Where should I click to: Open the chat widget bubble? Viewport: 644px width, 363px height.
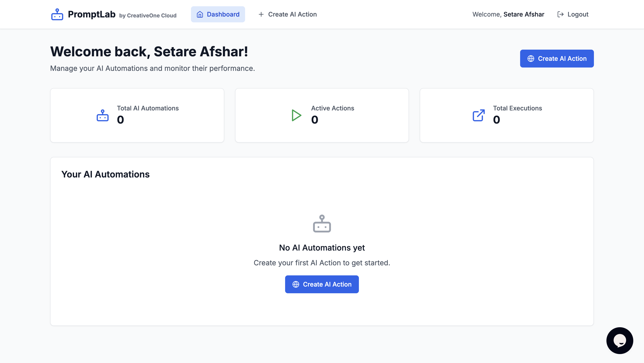(x=619, y=340)
